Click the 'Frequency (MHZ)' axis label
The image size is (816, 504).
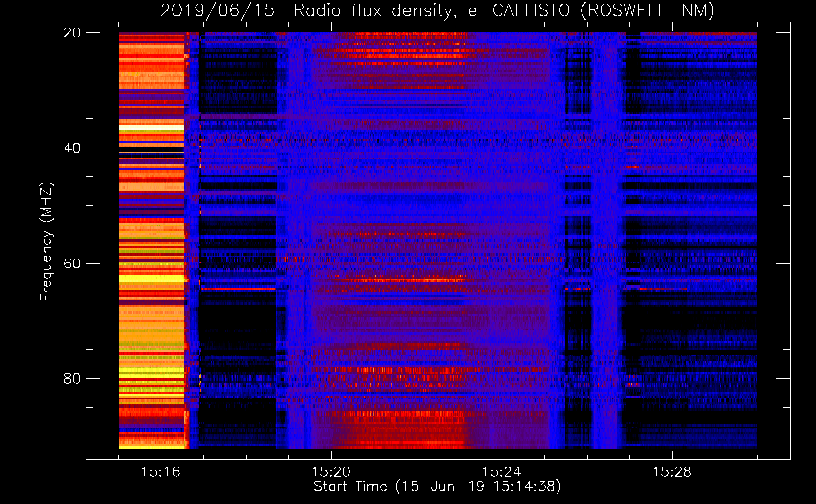[46, 242]
